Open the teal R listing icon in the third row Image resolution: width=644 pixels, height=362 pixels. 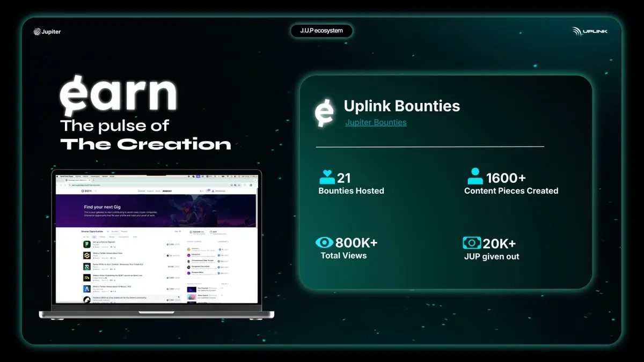coord(86,267)
